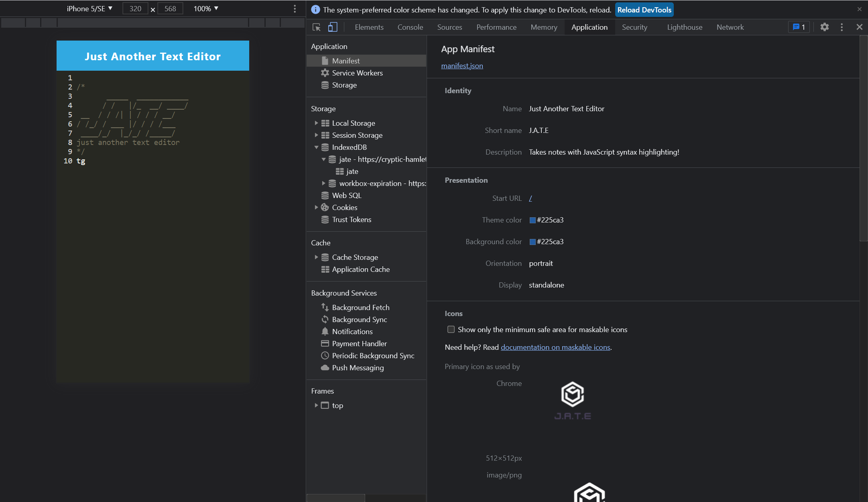Open the Storage pane via its database icon

[x=325, y=85]
